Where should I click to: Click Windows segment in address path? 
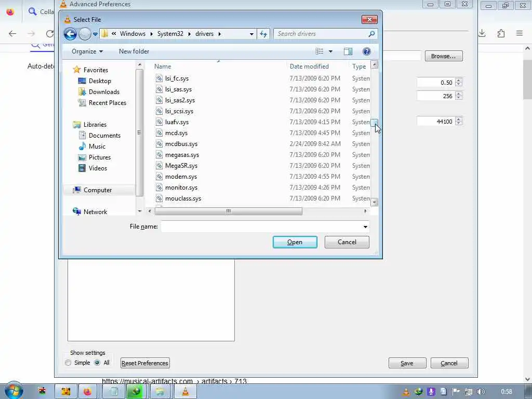tap(132, 34)
